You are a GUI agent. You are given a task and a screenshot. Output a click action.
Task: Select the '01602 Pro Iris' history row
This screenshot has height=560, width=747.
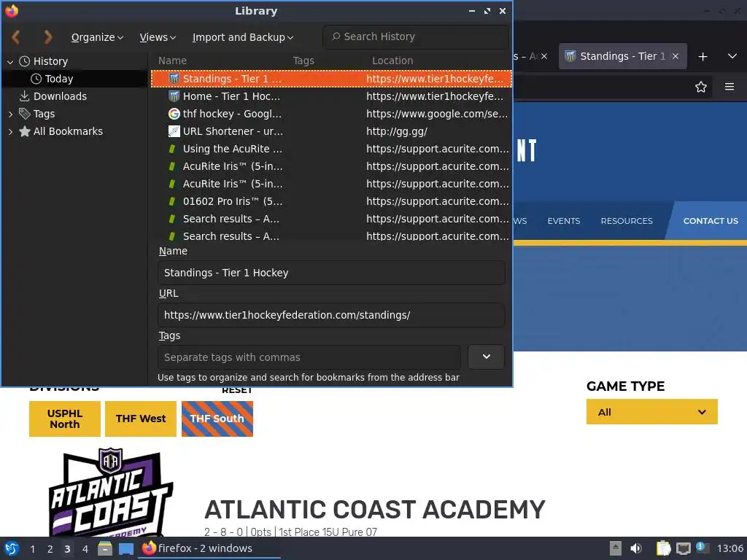[332, 201]
